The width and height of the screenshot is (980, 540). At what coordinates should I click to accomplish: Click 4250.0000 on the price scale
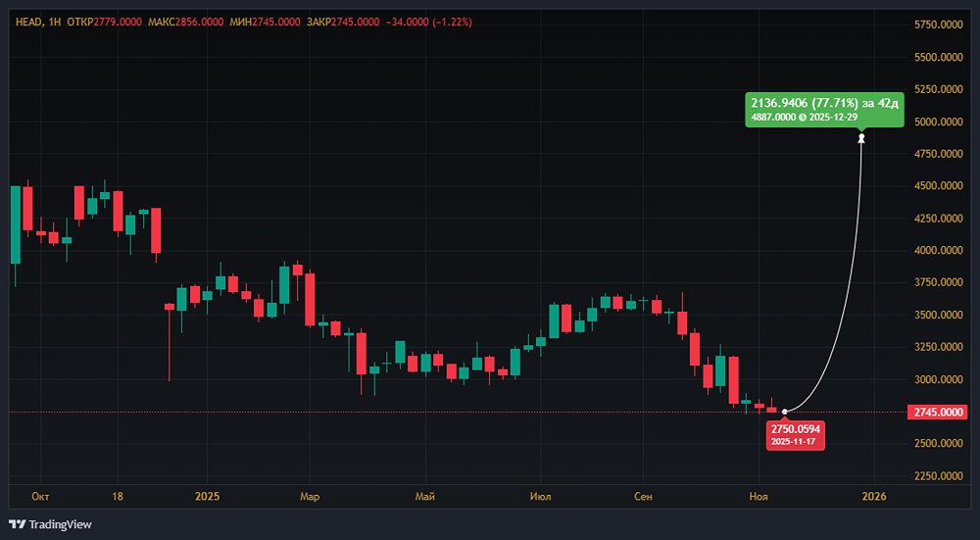pyautogui.click(x=938, y=219)
